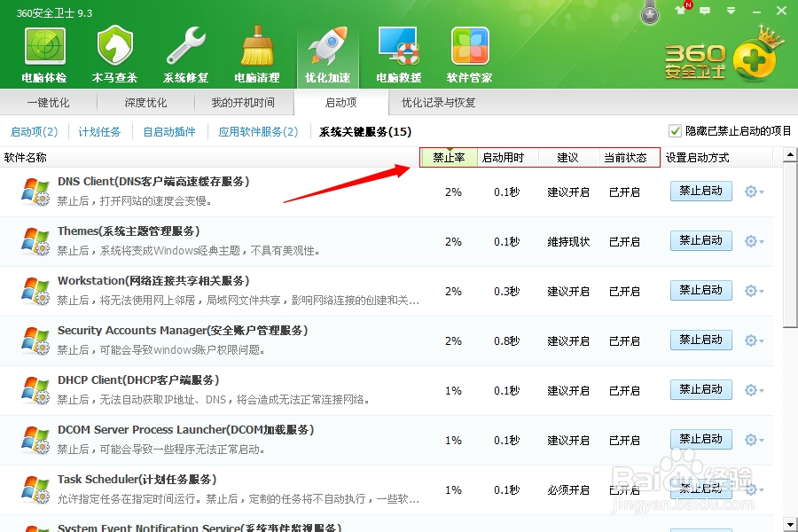The height and width of the screenshot is (532, 798).
Task: Click 0.3秒 startup time value
Action: pyautogui.click(x=506, y=292)
